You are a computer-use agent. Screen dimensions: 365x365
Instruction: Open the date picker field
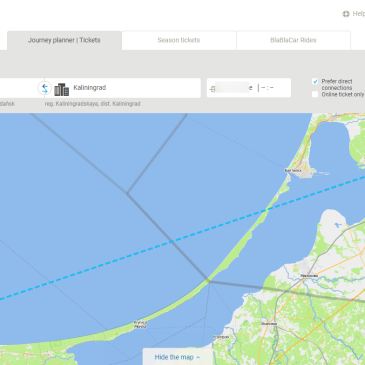233,88
